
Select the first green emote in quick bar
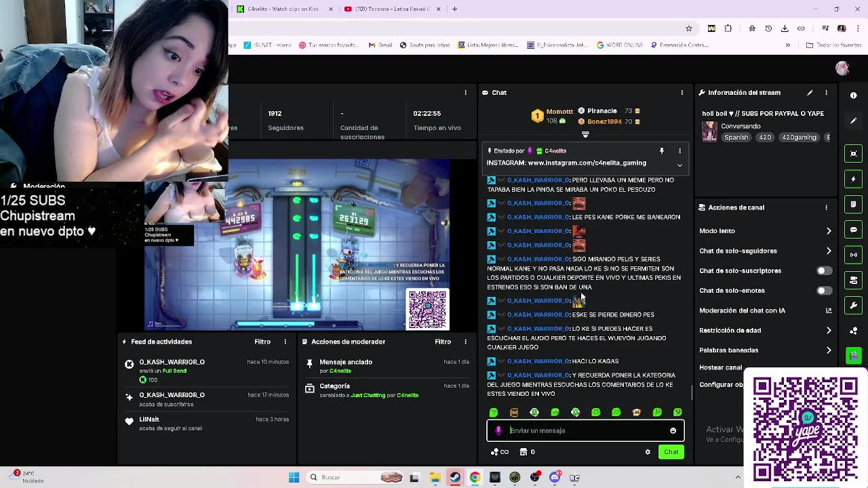[493, 412]
